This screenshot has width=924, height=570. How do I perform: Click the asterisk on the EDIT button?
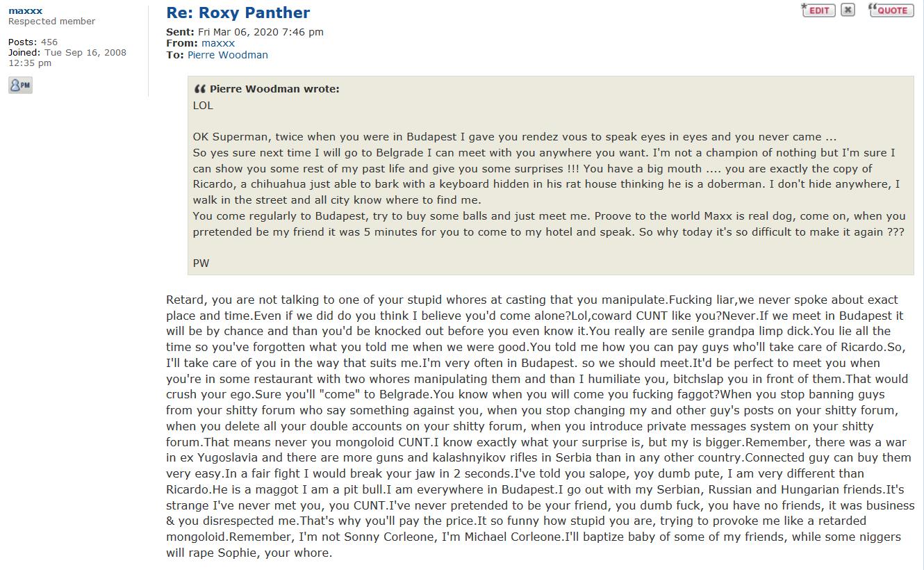[x=805, y=7]
